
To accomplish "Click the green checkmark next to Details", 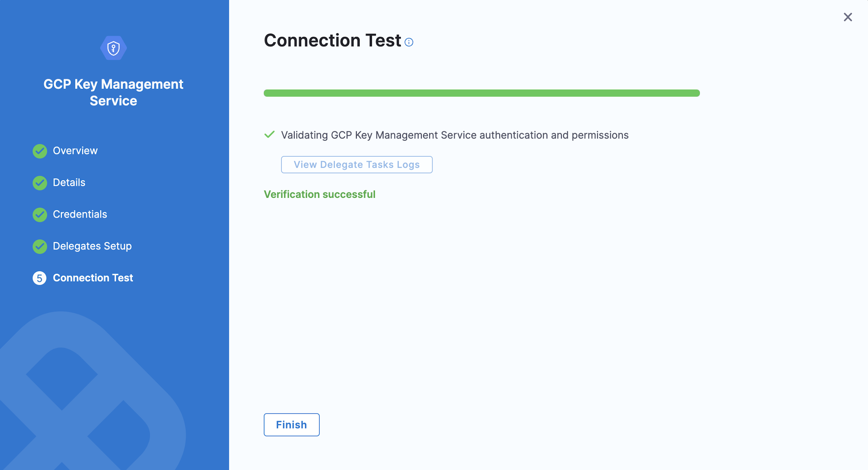I will point(40,183).
